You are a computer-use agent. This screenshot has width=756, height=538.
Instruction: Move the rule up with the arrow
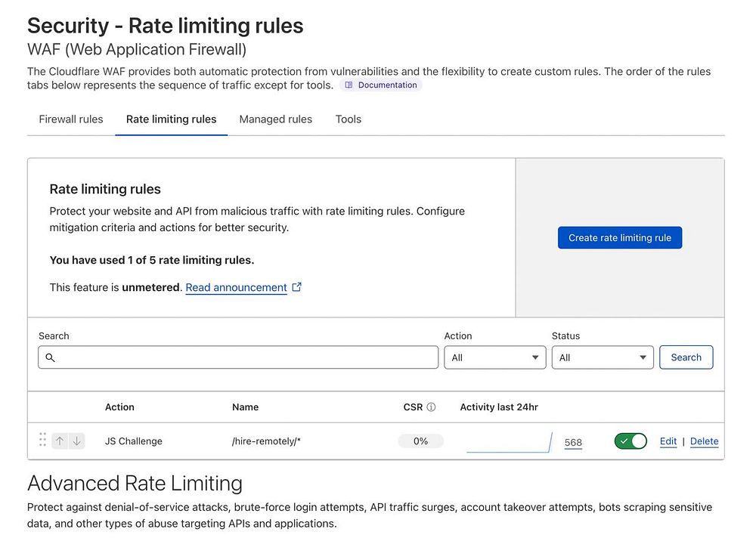pos(60,441)
